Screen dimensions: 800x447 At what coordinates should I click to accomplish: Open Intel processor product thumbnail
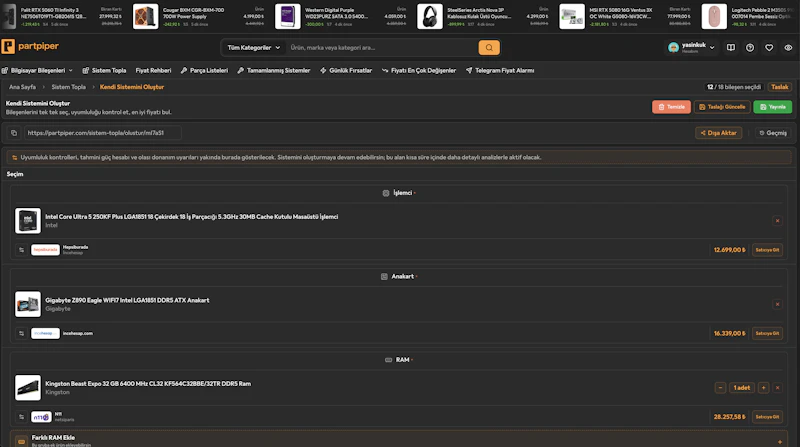(28, 221)
